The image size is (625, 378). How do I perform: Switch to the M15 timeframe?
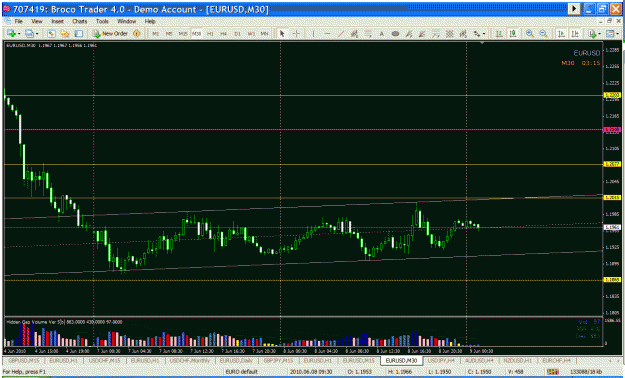coord(183,34)
